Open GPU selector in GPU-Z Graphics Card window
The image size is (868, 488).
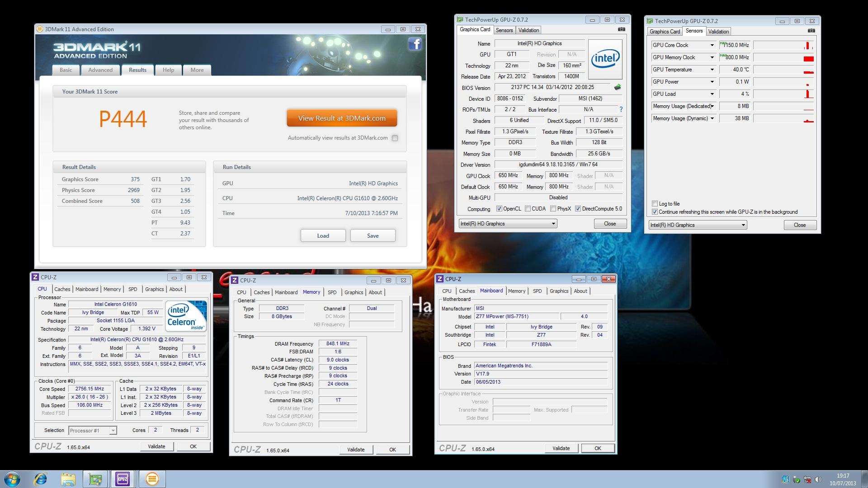click(508, 224)
